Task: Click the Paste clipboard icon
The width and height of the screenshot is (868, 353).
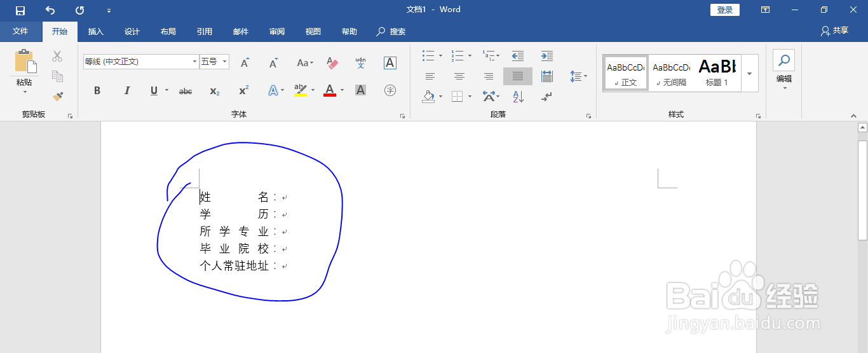Action: click(x=25, y=61)
